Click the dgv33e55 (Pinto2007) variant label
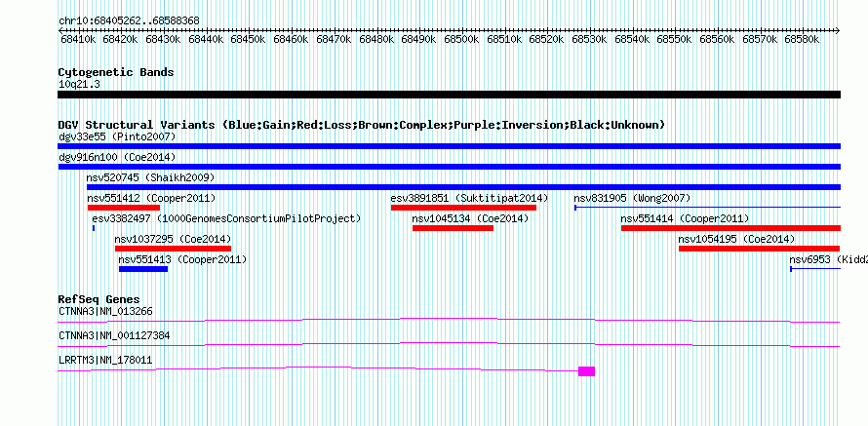Image resolution: width=868 pixels, height=426 pixels. [117, 136]
